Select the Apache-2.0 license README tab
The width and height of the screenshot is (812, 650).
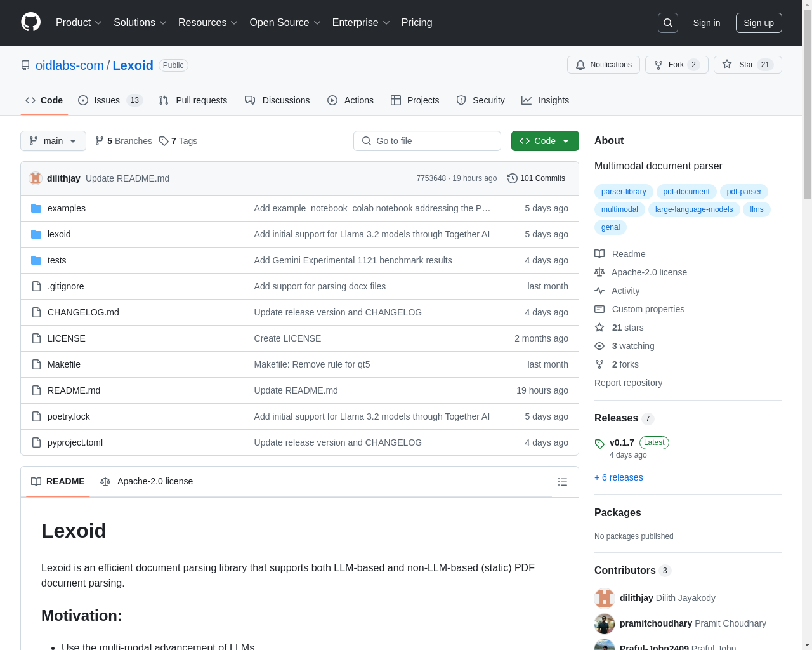(147, 481)
